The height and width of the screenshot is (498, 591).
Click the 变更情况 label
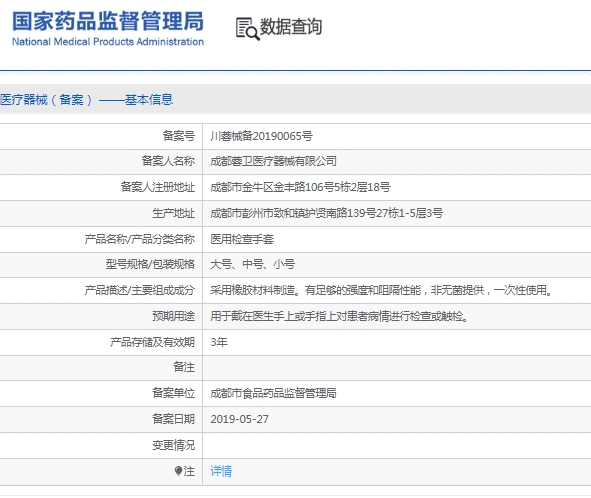pos(173,445)
